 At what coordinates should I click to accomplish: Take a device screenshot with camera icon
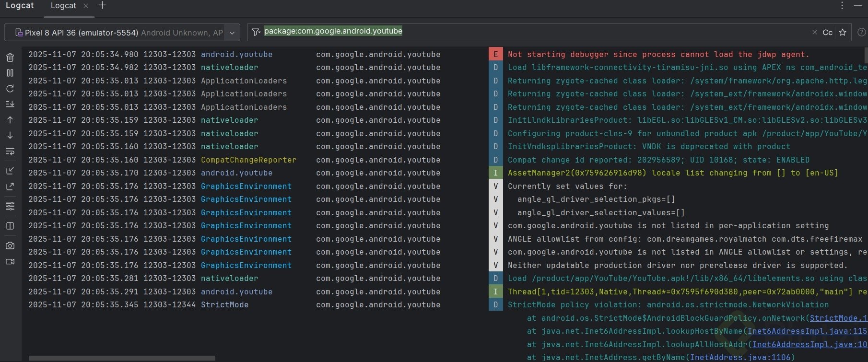click(x=10, y=245)
